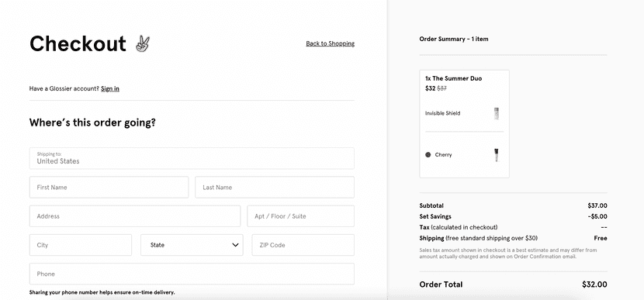The height and width of the screenshot is (300, 644).
Task: Select the Address input field
Action: pos(135,216)
